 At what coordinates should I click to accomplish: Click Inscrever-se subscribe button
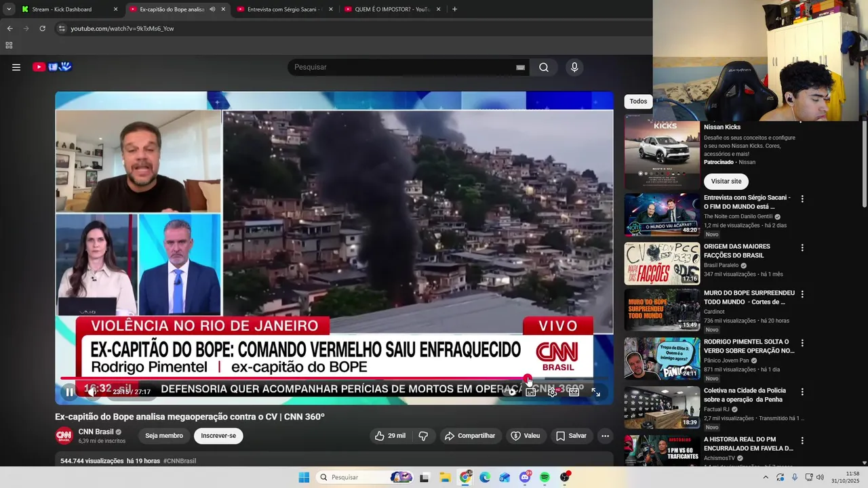pyautogui.click(x=218, y=436)
